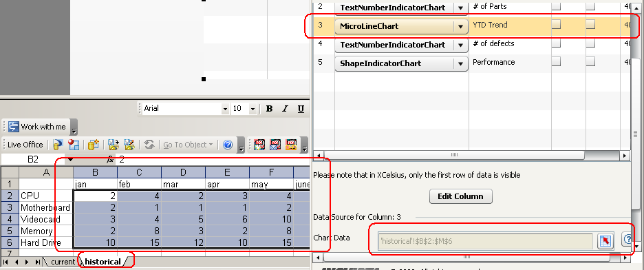
Task: Open chart type dropdown for row 2
Action: point(460,8)
